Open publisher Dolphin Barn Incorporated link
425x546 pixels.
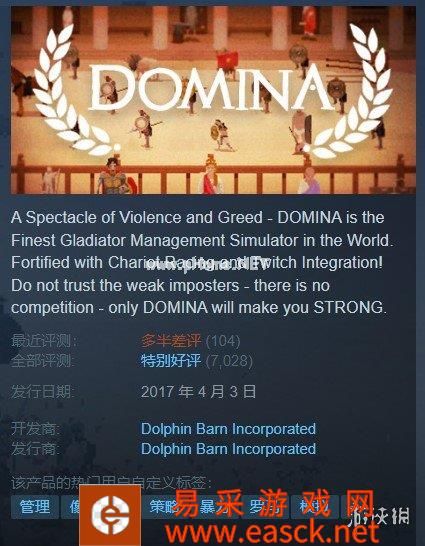coord(228,448)
